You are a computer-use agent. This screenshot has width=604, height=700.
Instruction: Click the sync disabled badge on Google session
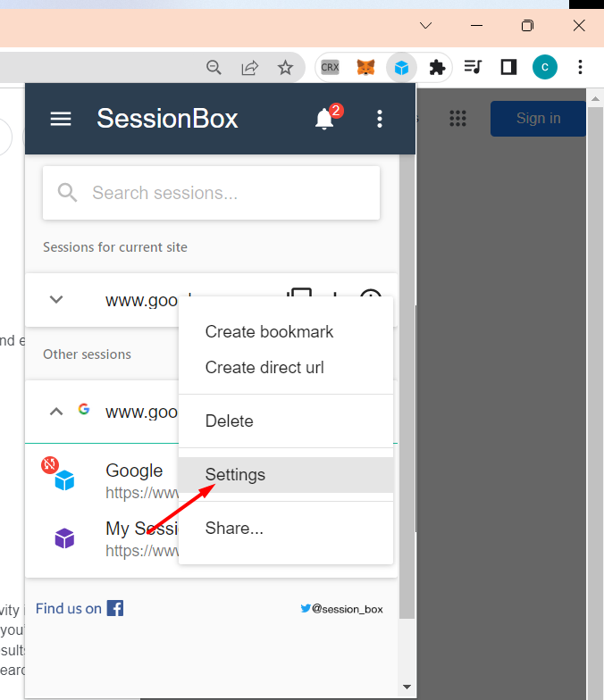pos(50,464)
